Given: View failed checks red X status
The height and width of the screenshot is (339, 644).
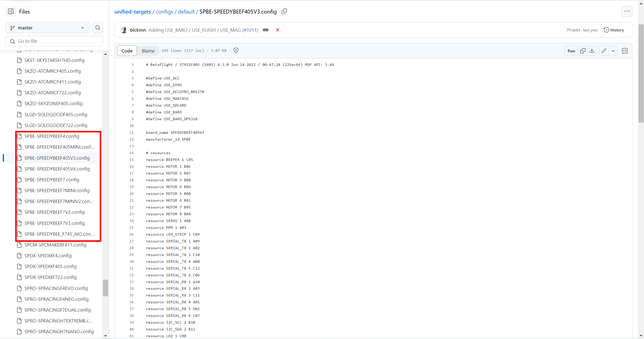Looking at the screenshot, I should tap(277, 30).
